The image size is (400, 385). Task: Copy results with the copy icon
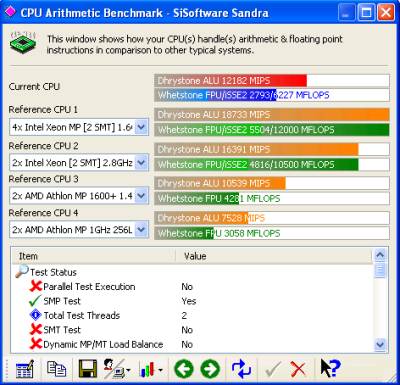(56, 369)
